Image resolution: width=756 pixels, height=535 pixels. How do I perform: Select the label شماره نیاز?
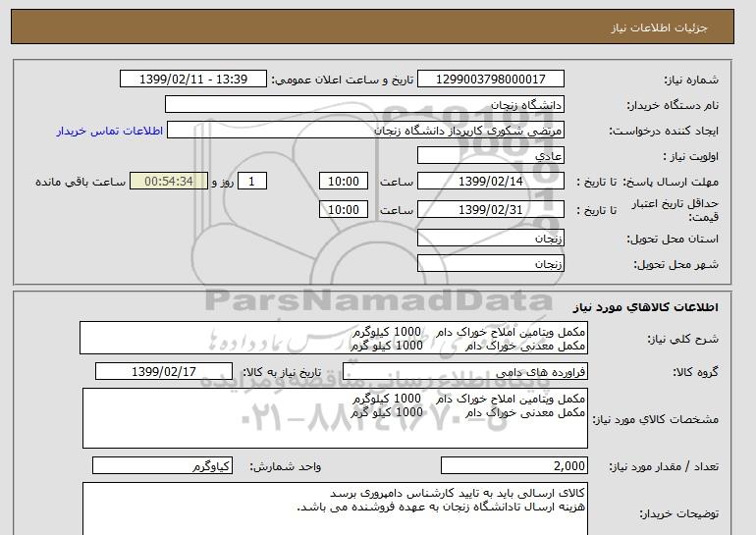pyautogui.click(x=691, y=80)
